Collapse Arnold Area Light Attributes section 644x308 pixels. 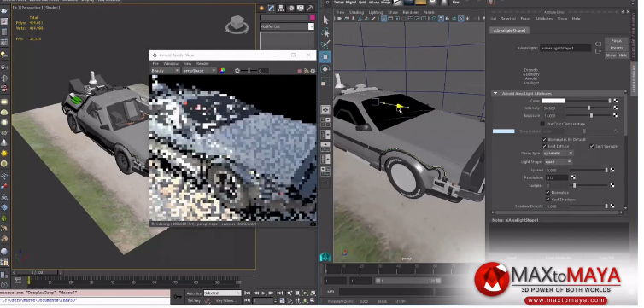coord(496,94)
